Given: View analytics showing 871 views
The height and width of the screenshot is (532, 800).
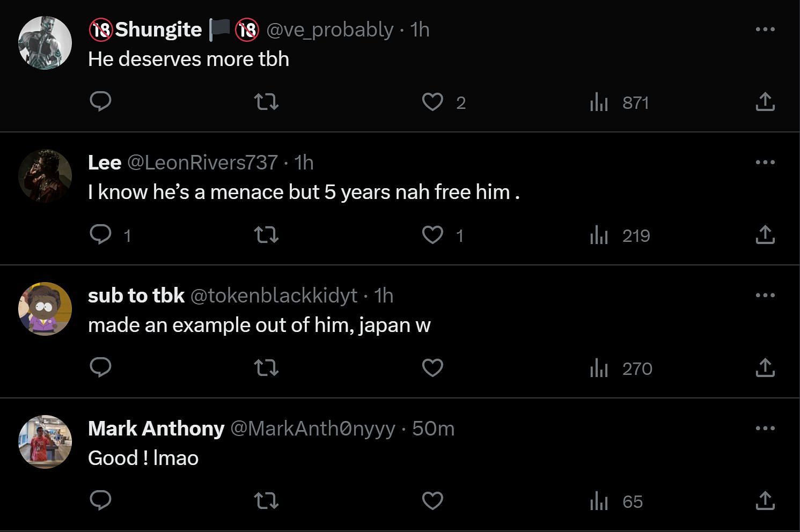Looking at the screenshot, I should point(620,102).
